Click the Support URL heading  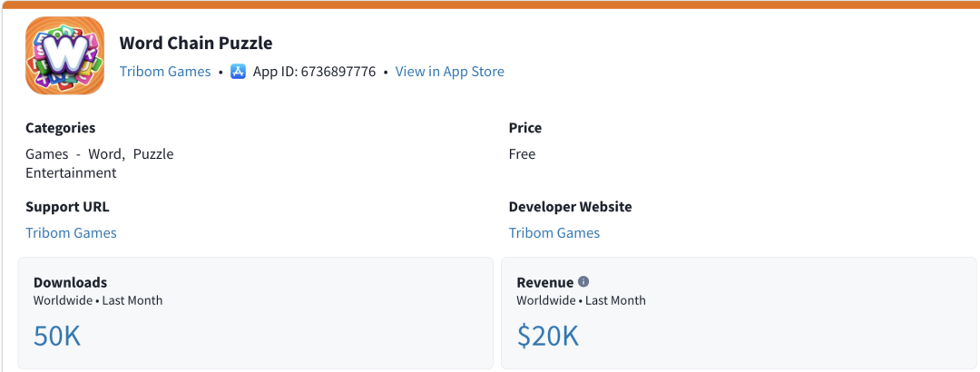(67, 207)
